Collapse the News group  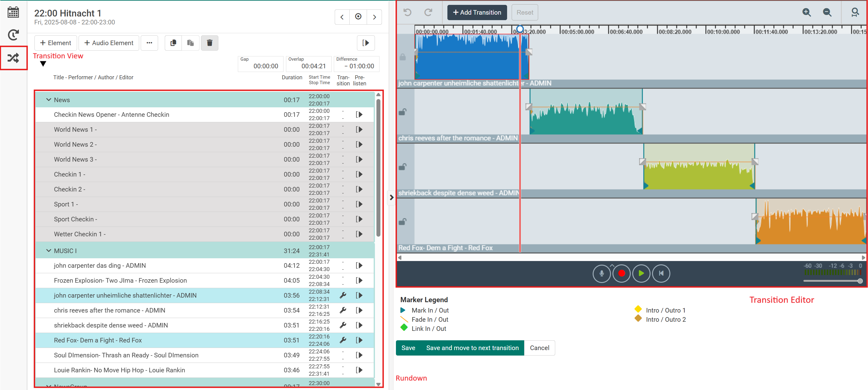48,100
